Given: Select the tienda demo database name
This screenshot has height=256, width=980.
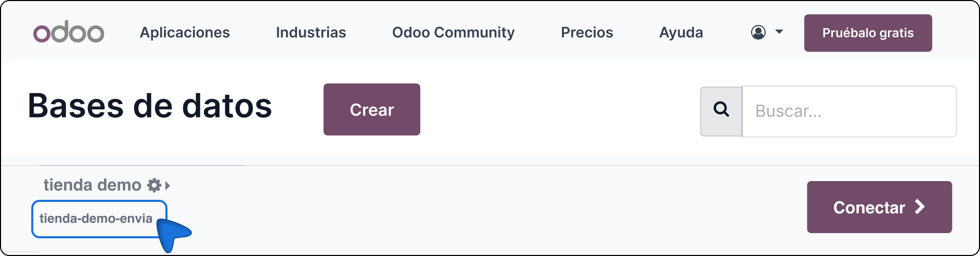Looking at the screenshot, I should click(x=92, y=185).
